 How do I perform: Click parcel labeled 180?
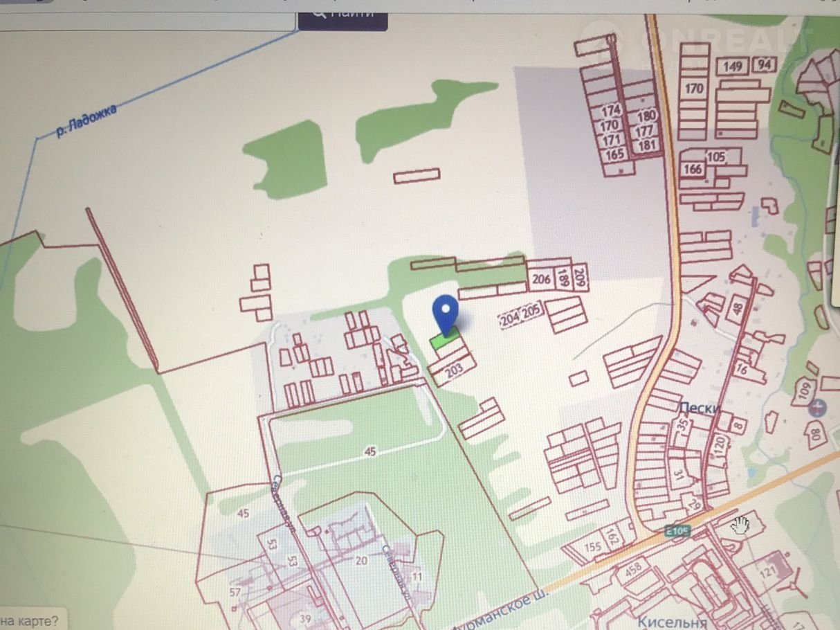646,116
